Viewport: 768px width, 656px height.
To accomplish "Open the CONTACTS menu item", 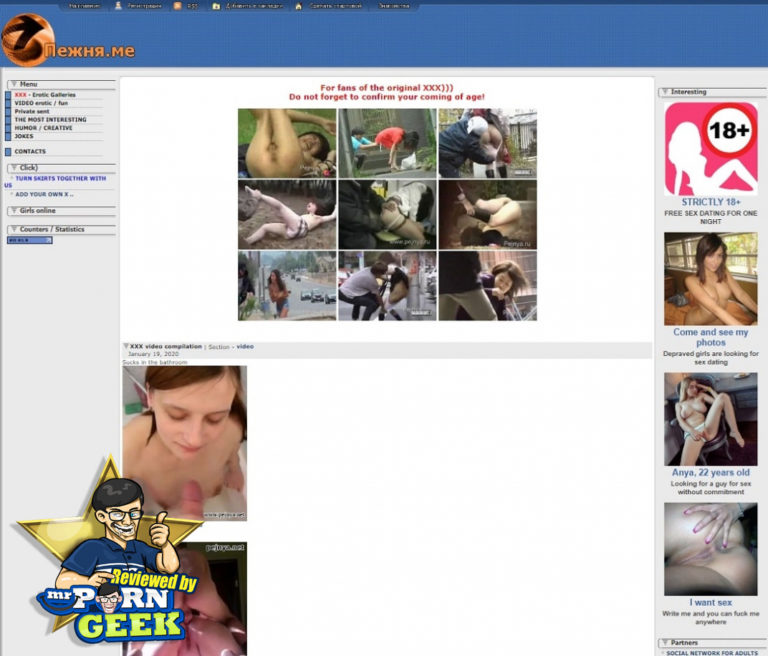I will [30, 151].
